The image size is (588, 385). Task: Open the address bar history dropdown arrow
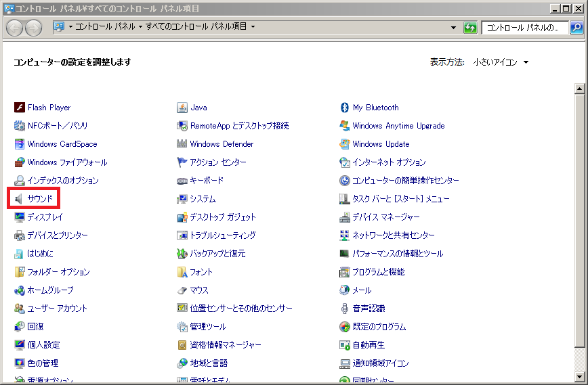click(453, 27)
